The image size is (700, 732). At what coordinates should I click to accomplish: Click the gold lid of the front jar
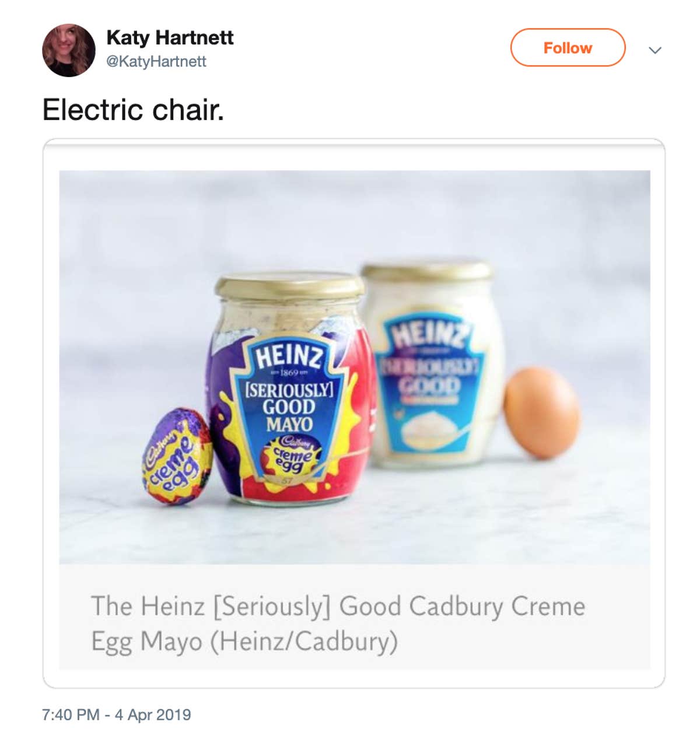(289, 286)
